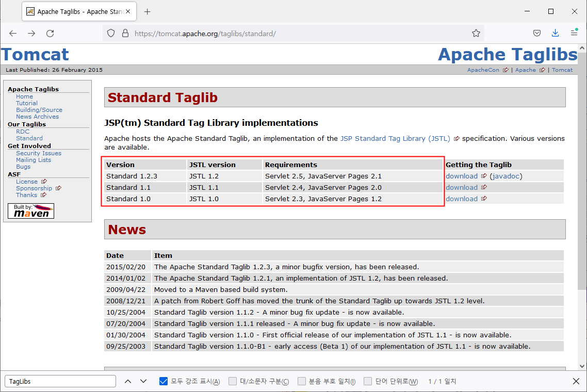View site security padlock info
This screenshot has width=587, height=392.
pyautogui.click(x=125, y=34)
